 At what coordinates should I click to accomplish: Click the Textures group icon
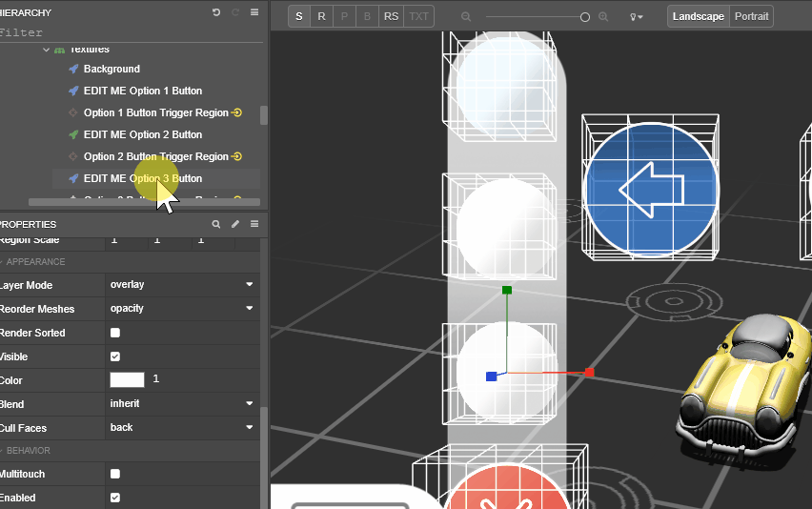(59, 50)
